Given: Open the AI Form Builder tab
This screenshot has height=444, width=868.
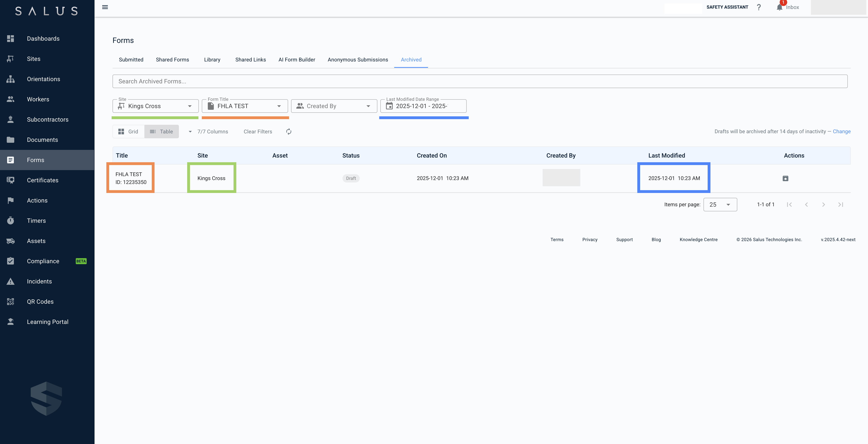Looking at the screenshot, I should [297, 60].
